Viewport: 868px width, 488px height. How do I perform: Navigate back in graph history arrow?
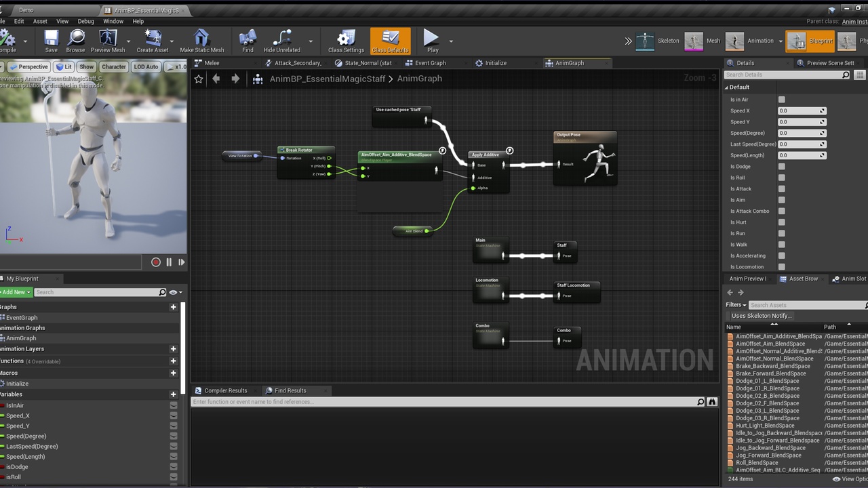[216, 79]
